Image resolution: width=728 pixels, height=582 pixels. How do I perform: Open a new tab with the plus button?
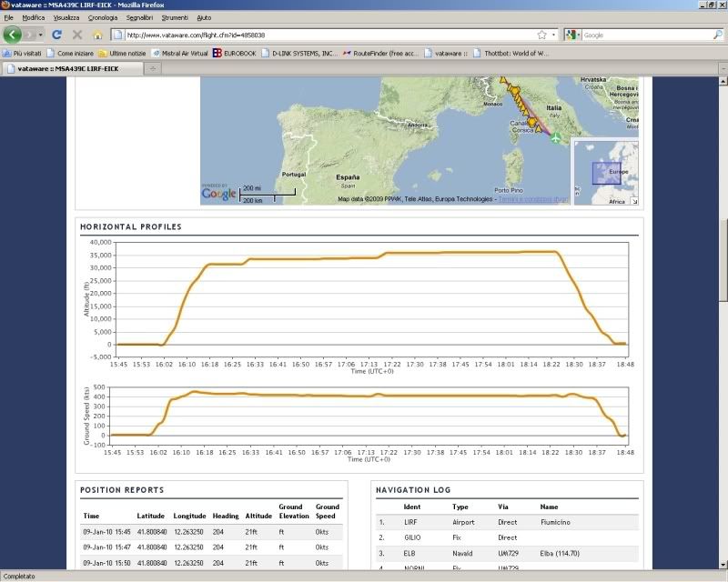coord(152,69)
